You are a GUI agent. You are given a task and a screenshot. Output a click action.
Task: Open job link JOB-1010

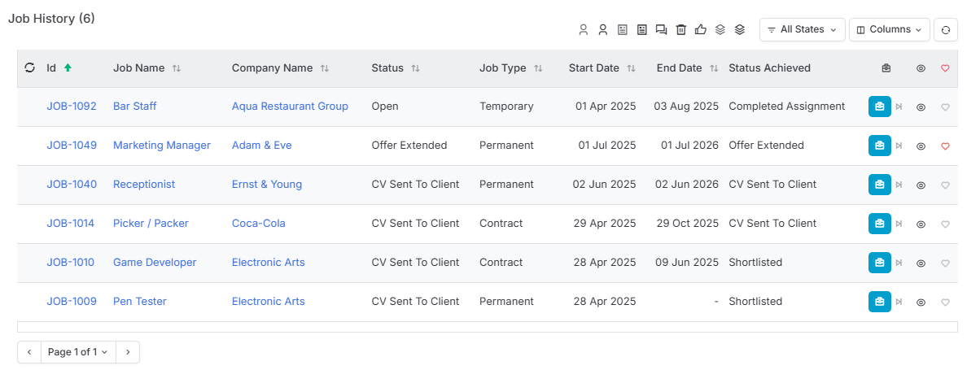(x=71, y=263)
